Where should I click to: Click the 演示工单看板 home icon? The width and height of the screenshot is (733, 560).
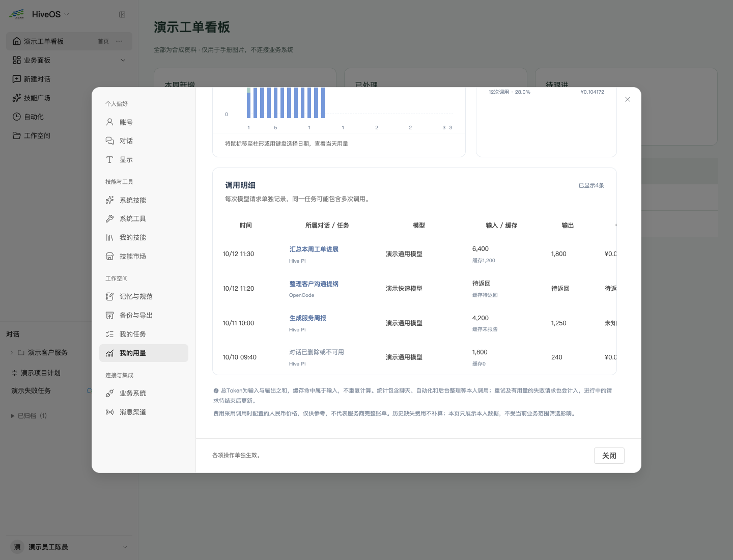(x=17, y=41)
